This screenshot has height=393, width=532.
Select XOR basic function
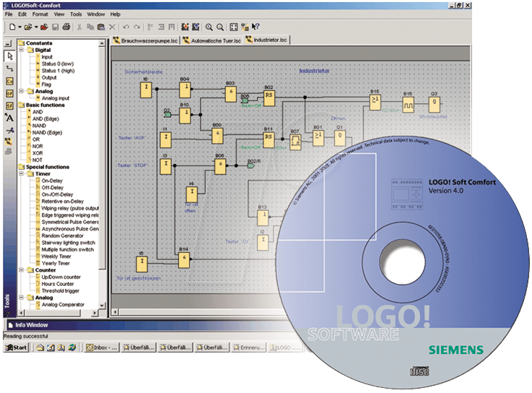pos(38,153)
